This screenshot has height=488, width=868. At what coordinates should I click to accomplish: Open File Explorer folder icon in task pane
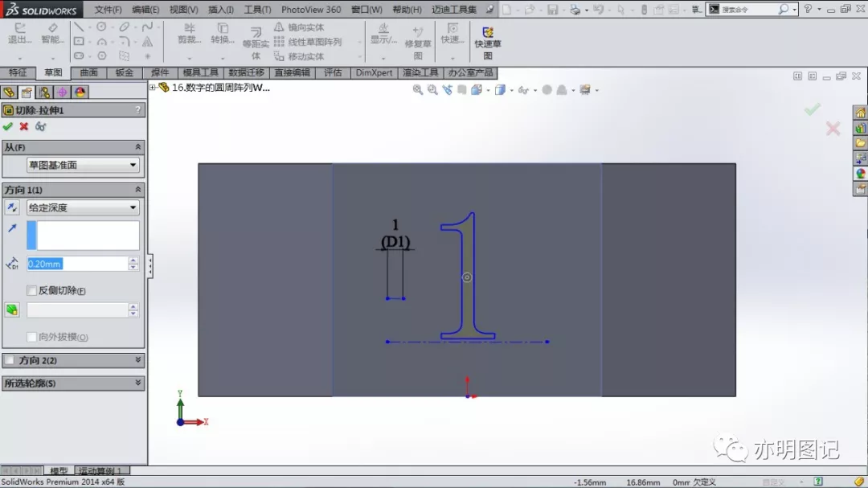(860, 143)
